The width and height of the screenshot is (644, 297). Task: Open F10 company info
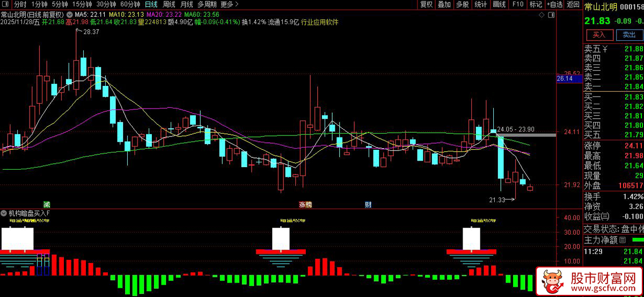[517, 4]
